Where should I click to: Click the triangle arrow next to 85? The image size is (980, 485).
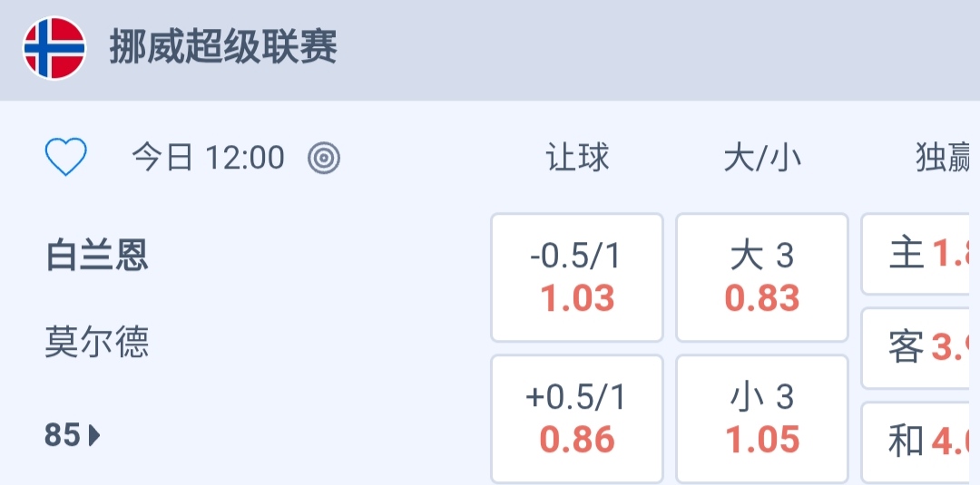[x=94, y=436]
